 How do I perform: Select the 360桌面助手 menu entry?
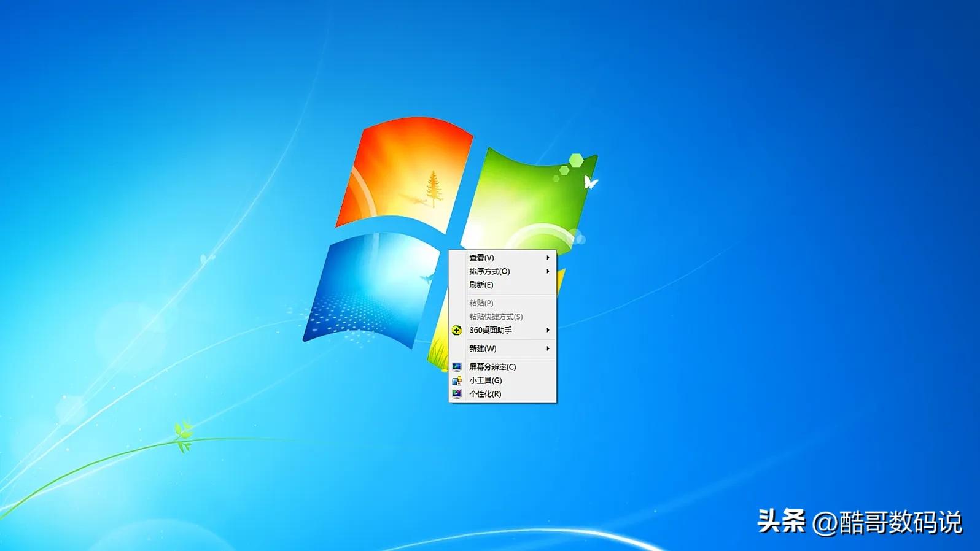(502, 330)
